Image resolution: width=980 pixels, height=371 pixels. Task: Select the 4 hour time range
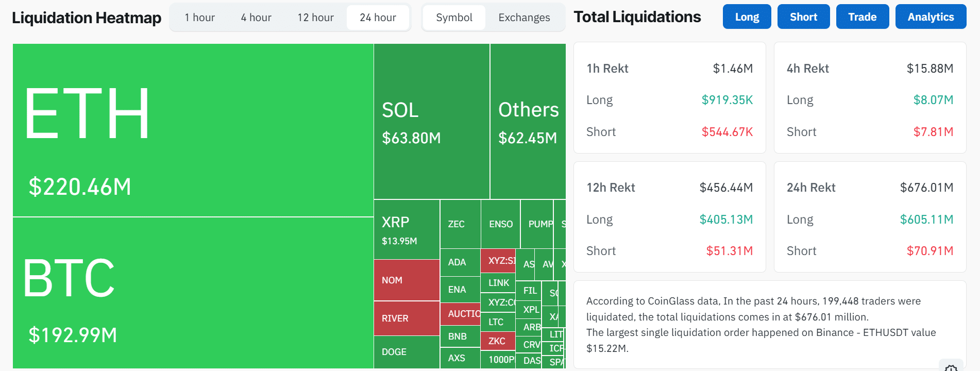point(255,17)
